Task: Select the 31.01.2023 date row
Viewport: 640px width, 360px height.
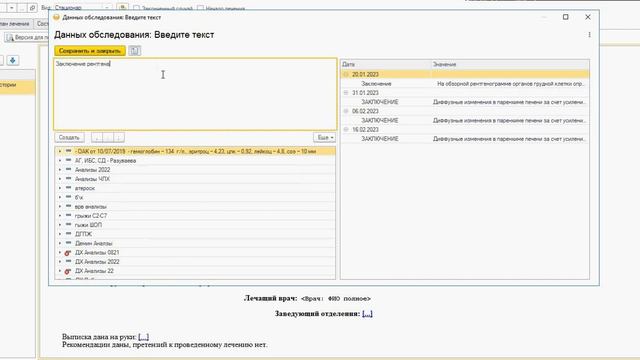Action: tap(465, 93)
